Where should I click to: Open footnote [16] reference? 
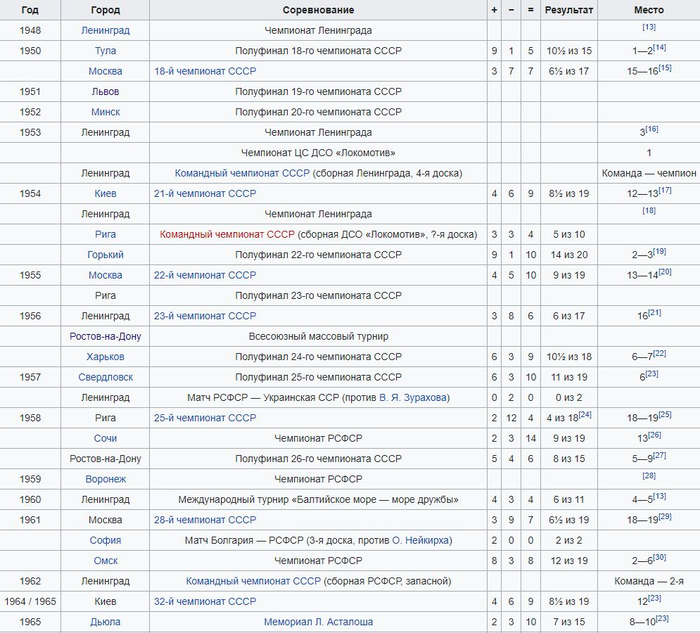tap(652, 129)
